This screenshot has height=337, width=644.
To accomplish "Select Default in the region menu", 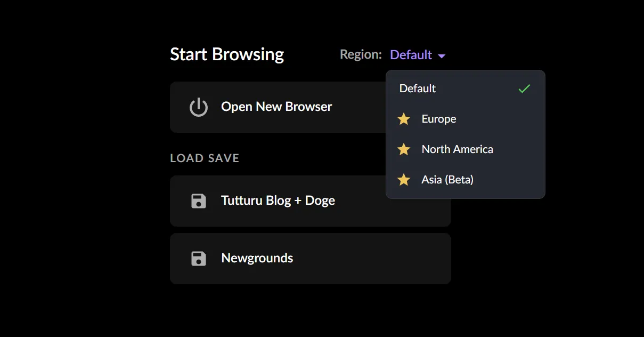I will 466,89.
